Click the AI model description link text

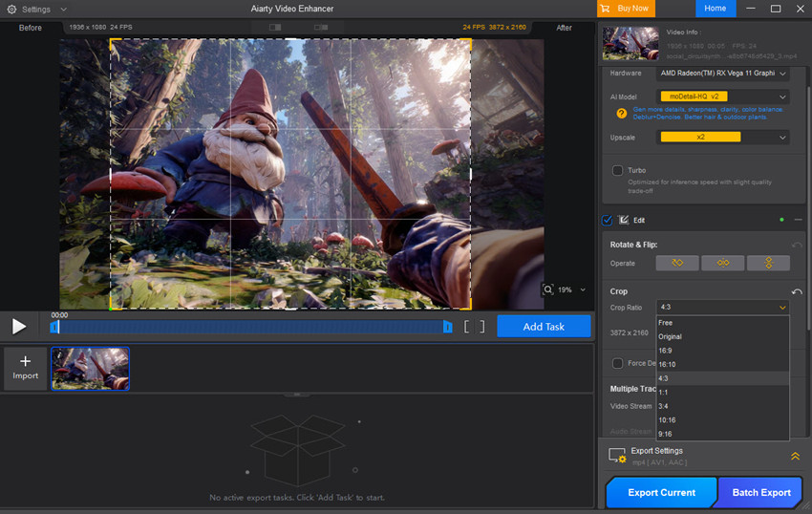tap(708, 114)
